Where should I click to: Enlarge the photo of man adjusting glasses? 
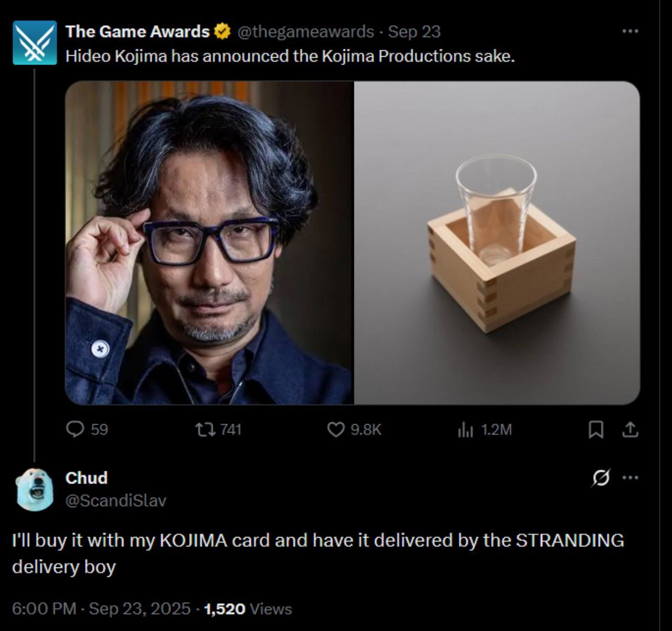pos(209,243)
